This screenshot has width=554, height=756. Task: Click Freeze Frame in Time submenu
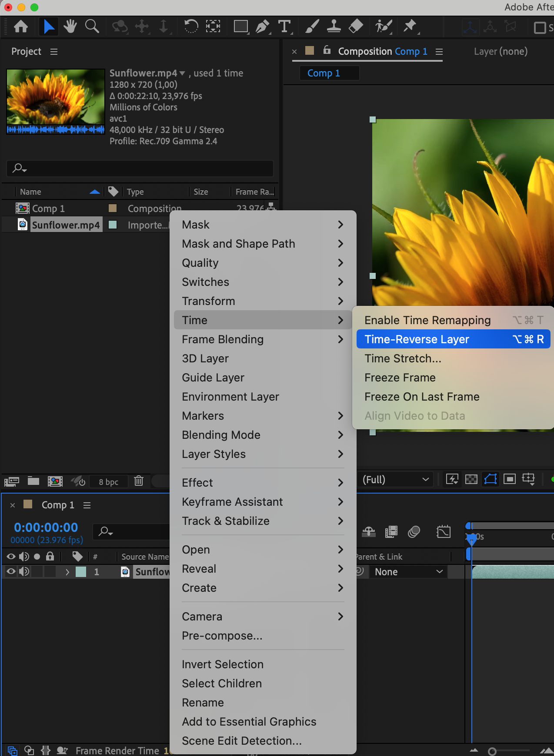(x=400, y=378)
